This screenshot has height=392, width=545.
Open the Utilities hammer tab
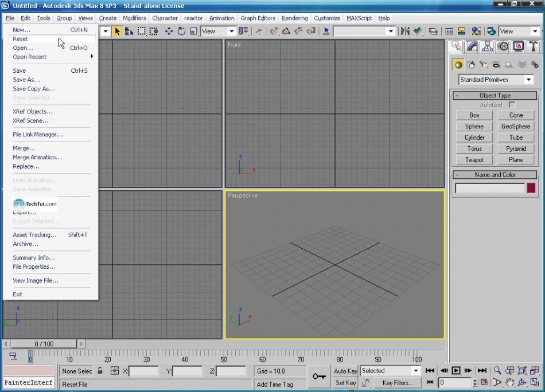pos(534,46)
